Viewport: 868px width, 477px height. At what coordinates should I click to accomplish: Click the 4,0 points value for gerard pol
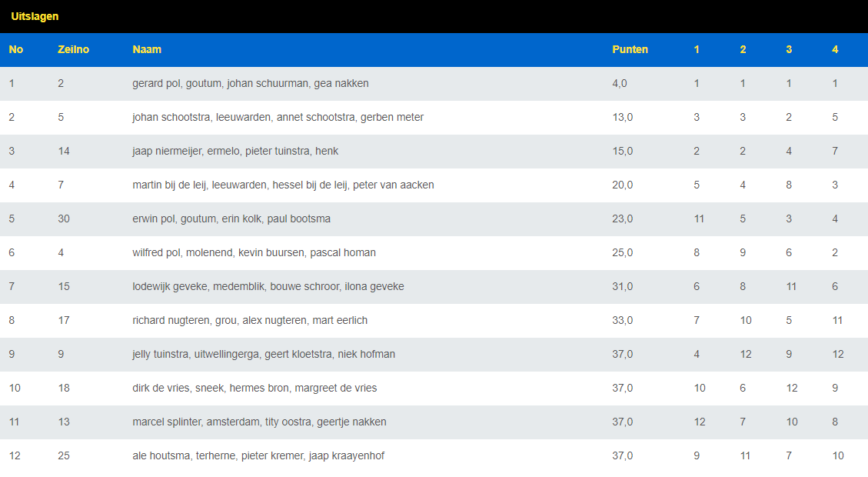pos(620,83)
